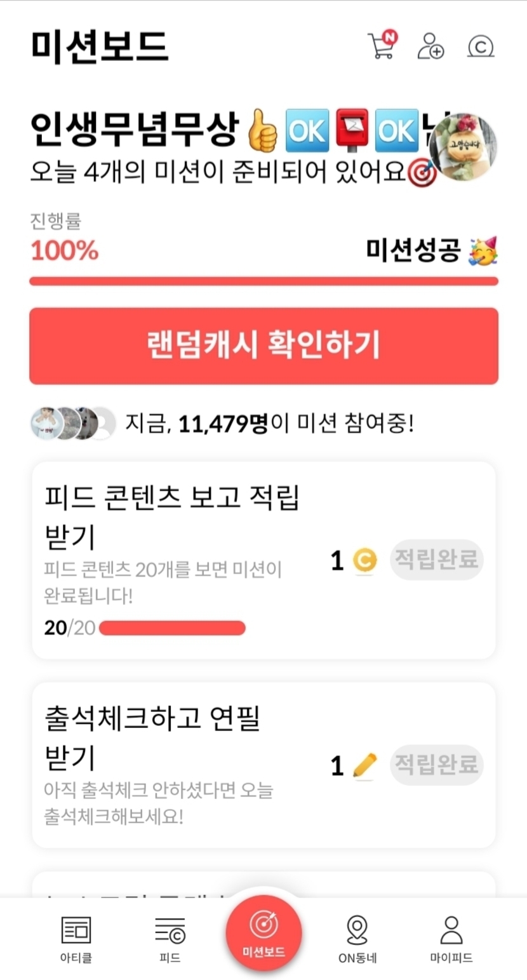The height and width of the screenshot is (980, 527).
Task: Select the 미션보드 center tab
Action: [263, 932]
